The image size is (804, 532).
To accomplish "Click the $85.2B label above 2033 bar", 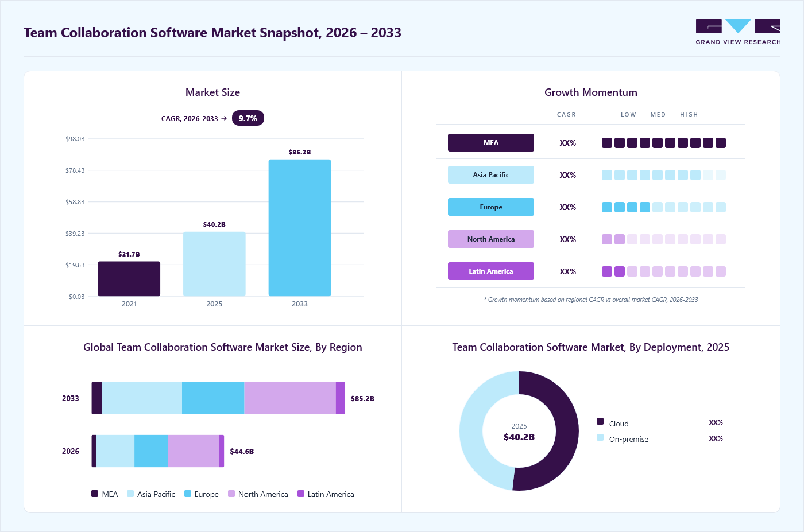I will (x=300, y=152).
